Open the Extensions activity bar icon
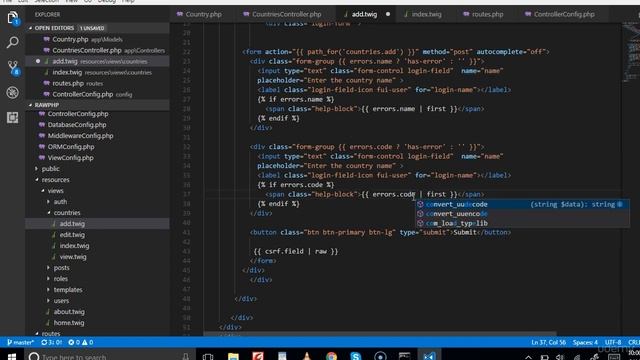 point(13,118)
